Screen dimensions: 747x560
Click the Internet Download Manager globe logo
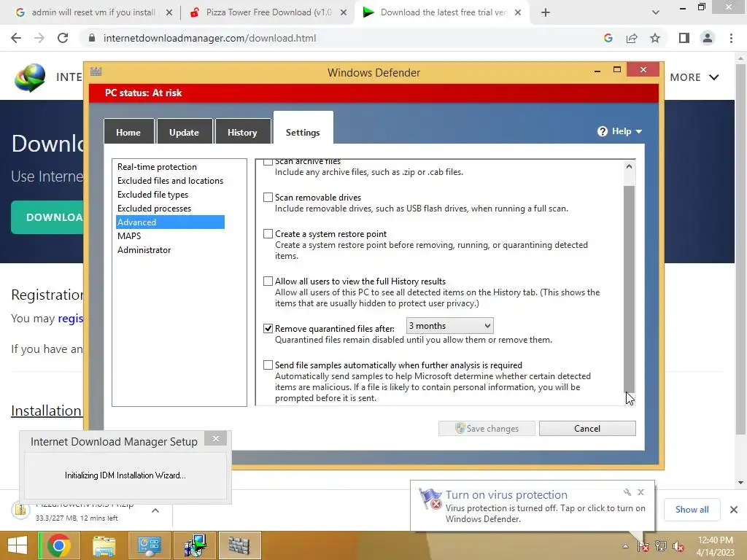pyautogui.click(x=30, y=77)
